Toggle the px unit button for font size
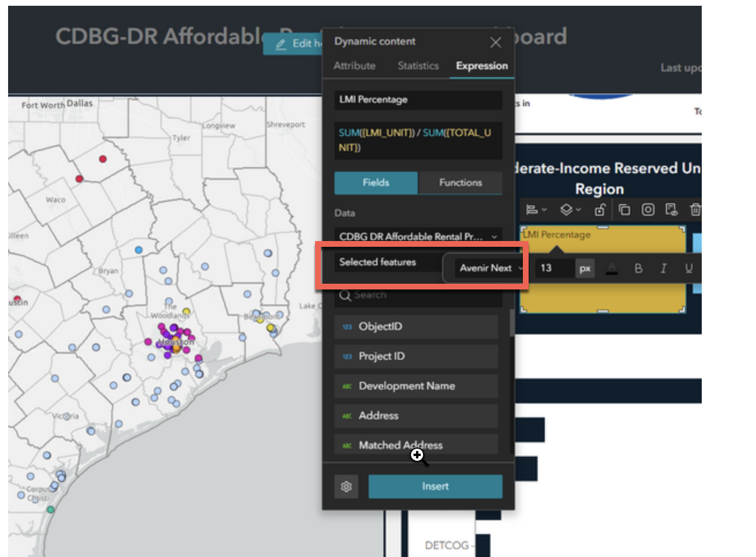The width and height of the screenshot is (756, 557). [585, 268]
